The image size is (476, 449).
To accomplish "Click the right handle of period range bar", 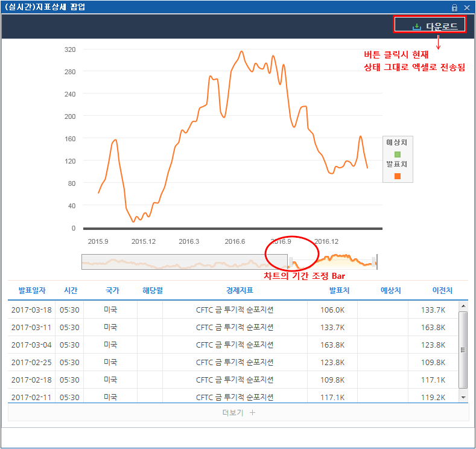I will click(375, 262).
